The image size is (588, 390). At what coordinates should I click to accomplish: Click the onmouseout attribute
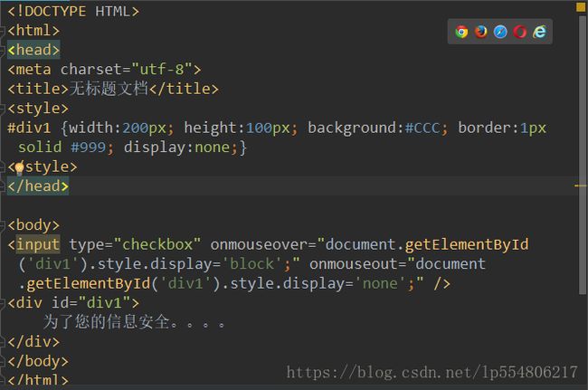pos(354,264)
